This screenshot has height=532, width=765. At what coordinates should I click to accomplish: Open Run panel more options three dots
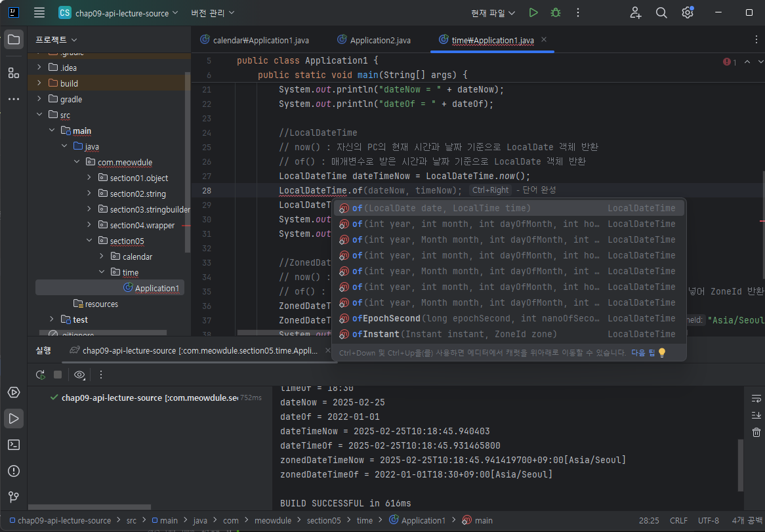(x=101, y=375)
